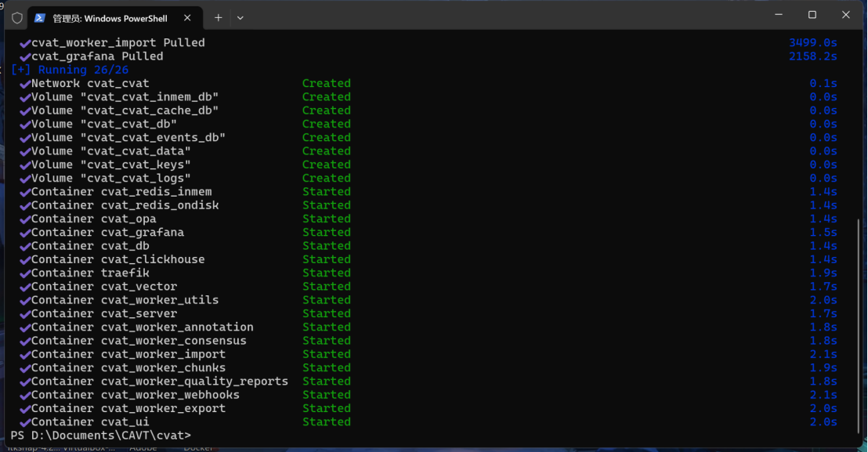Click the 'Created' status for Network cvat_cvat
The width and height of the screenshot is (868, 452).
pos(327,84)
